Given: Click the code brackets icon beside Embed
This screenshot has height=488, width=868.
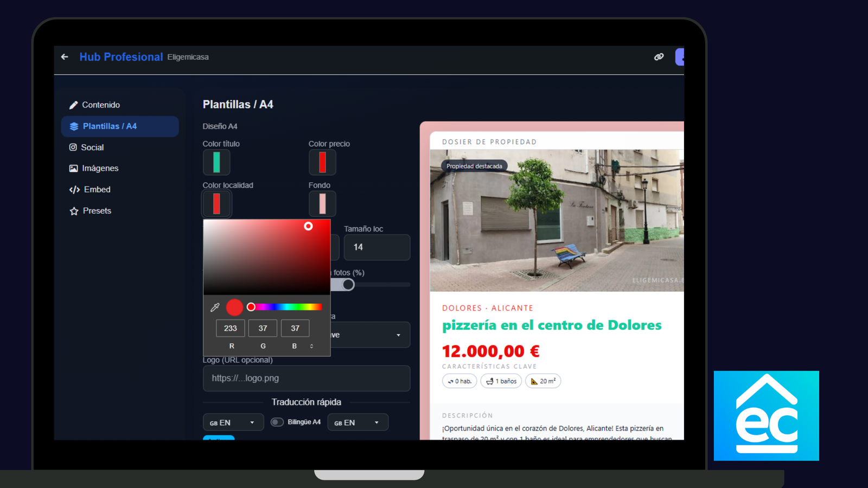Looking at the screenshot, I should click(x=74, y=190).
